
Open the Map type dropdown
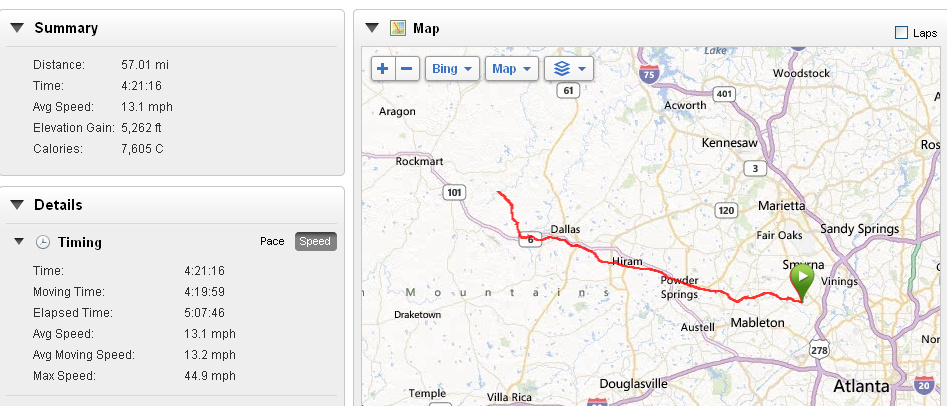pyautogui.click(x=512, y=69)
